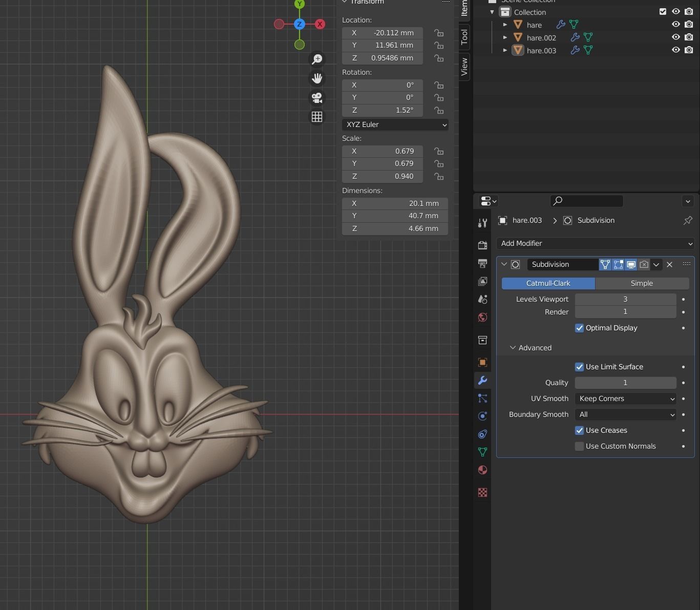Disable Use Limit Surface checkbox
The height and width of the screenshot is (610, 700).
[579, 367]
